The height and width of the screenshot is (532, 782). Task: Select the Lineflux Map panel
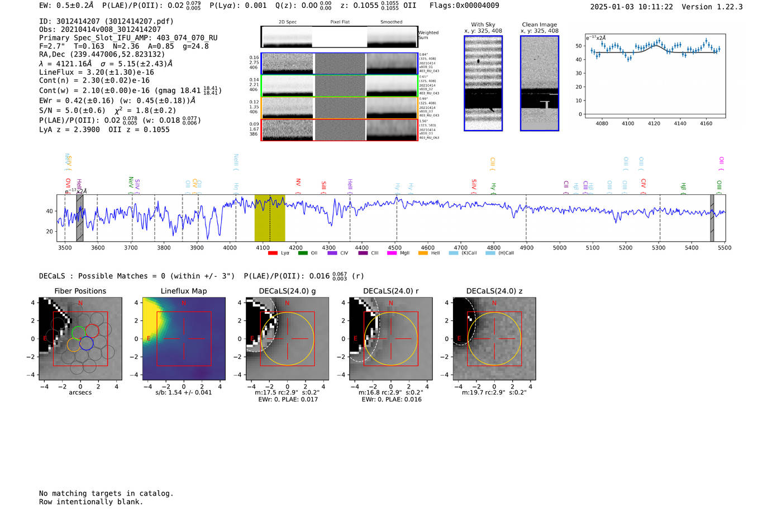coord(184,338)
